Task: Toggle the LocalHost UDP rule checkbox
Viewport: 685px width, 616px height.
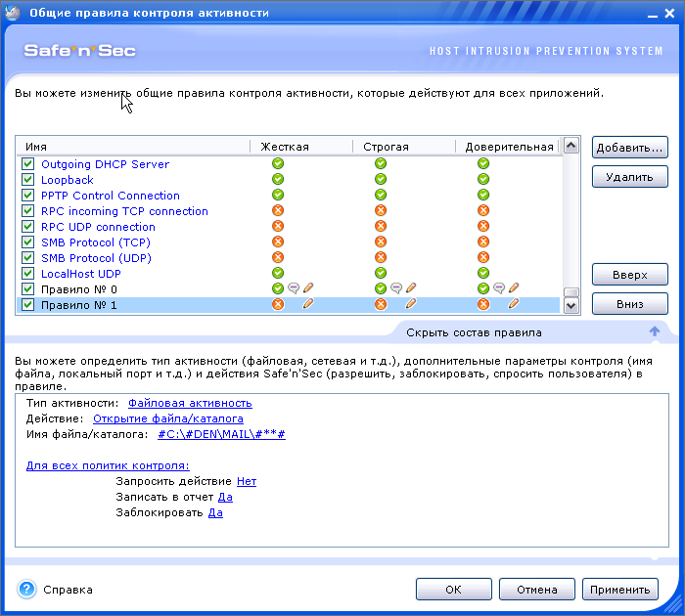Action: (x=27, y=274)
